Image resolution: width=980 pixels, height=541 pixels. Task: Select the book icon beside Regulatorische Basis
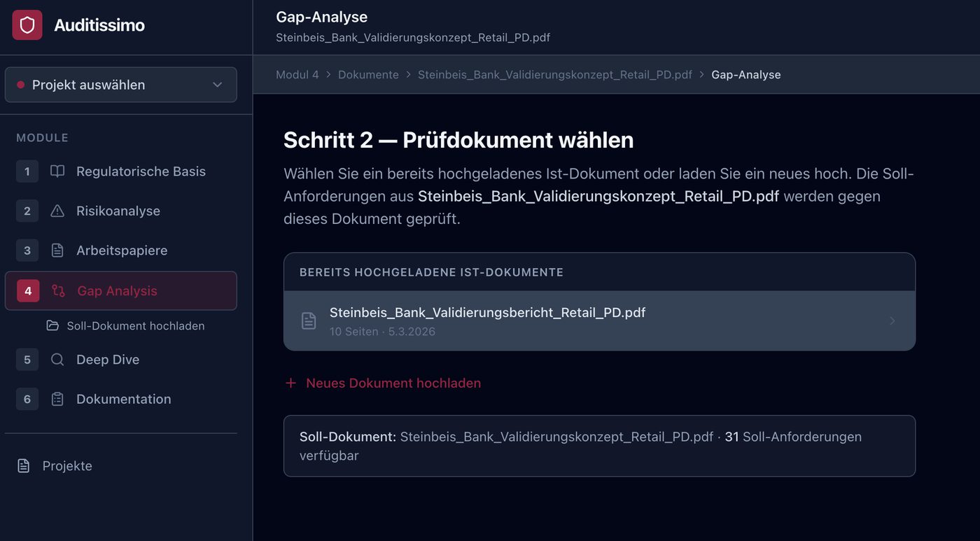tap(57, 171)
